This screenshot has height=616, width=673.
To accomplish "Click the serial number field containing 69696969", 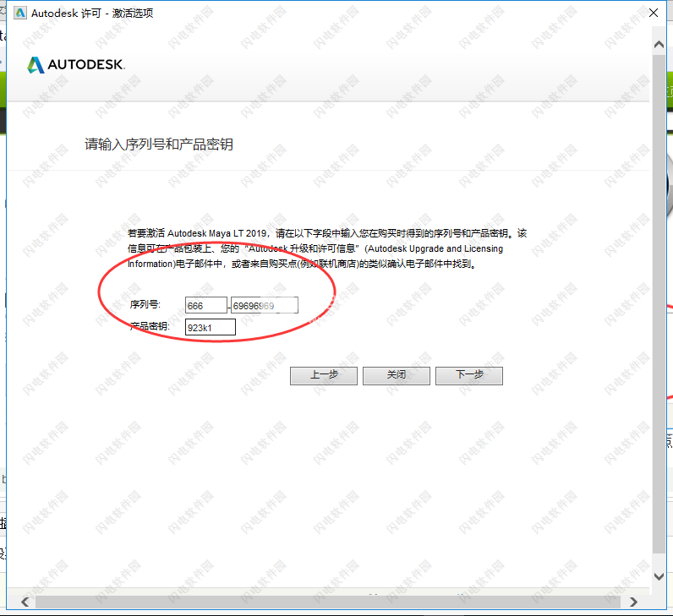I will pyautogui.click(x=265, y=305).
